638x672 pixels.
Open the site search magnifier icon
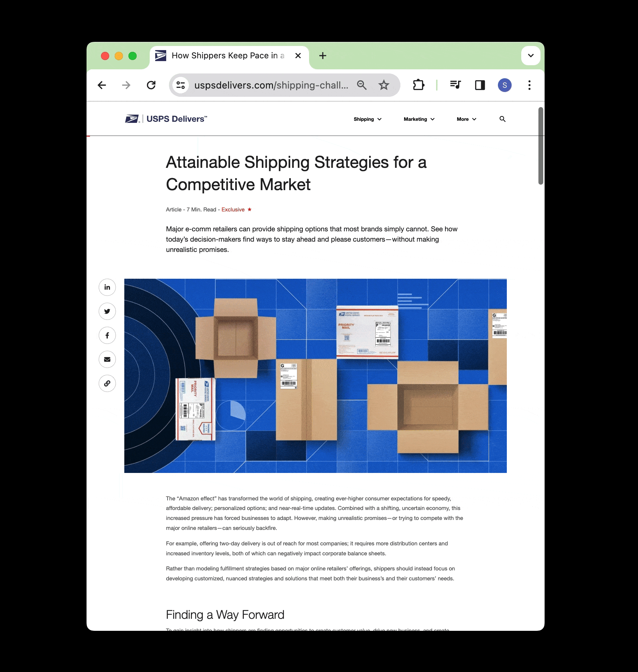coord(502,119)
